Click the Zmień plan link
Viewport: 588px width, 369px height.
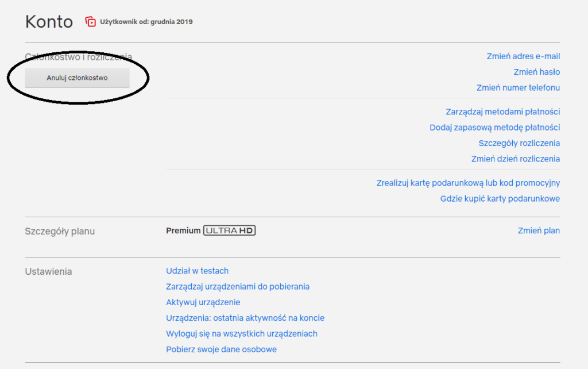(539, 230)
